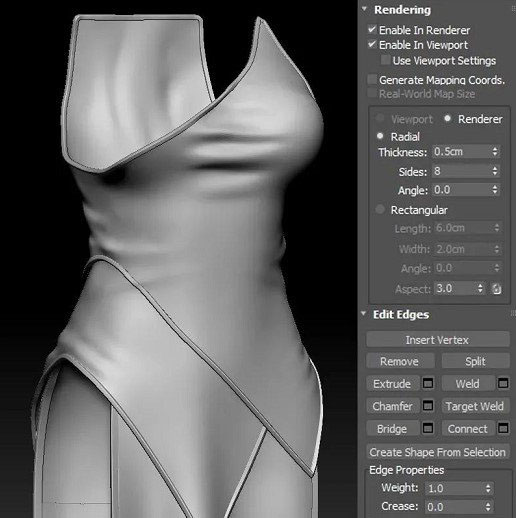Click the Extrude button

point(392,384)
